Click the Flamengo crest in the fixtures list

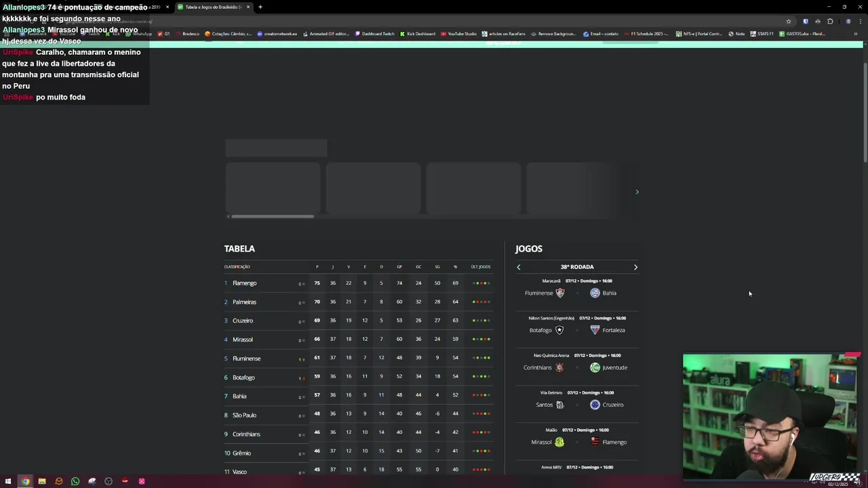595,442
